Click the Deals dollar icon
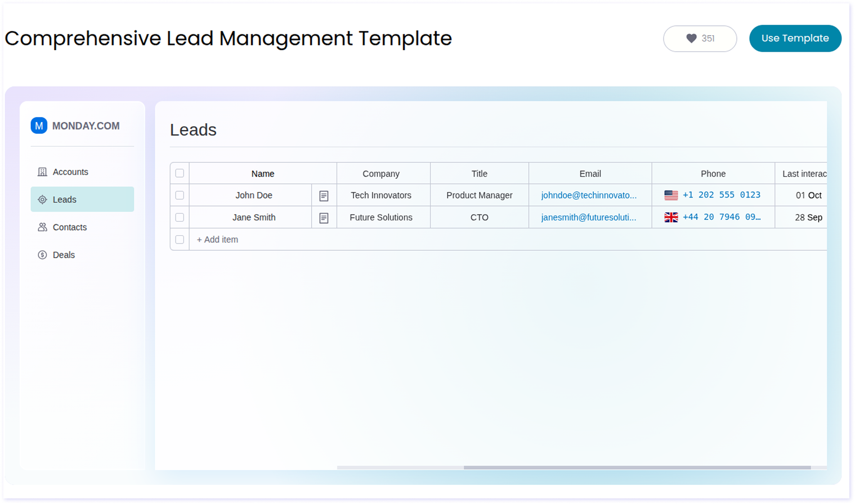The width and height of the screenshot is (855, 504). click(42, 255)
